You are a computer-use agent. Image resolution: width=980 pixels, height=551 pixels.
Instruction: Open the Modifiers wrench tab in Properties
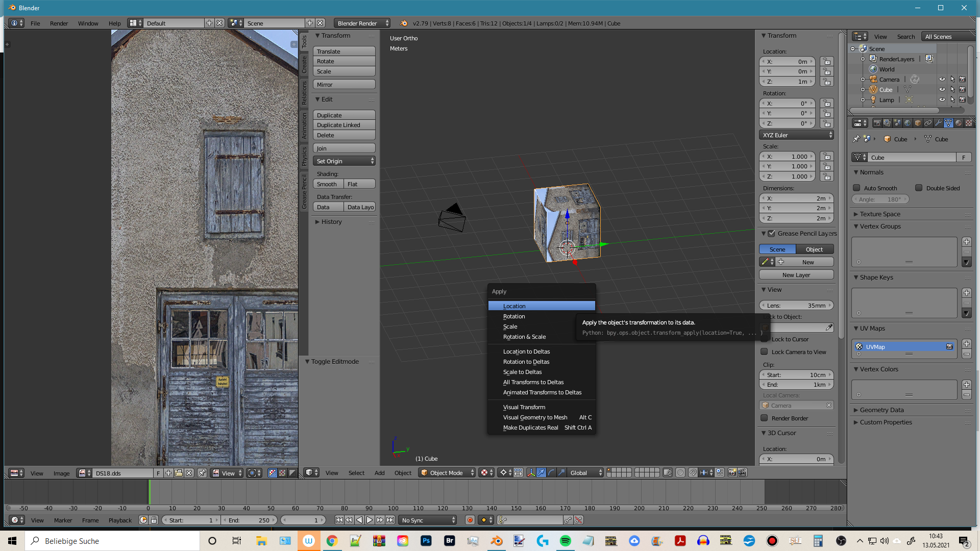(938, 123)
